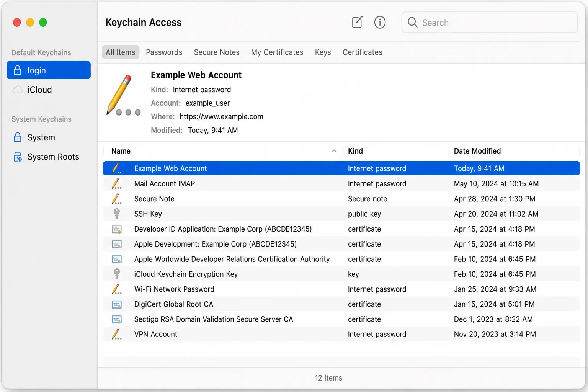Switch to the All Items tab
Image resolution: width=588 pixels, height=392 pixels.
pyautogui.click(x=120, y=52)
